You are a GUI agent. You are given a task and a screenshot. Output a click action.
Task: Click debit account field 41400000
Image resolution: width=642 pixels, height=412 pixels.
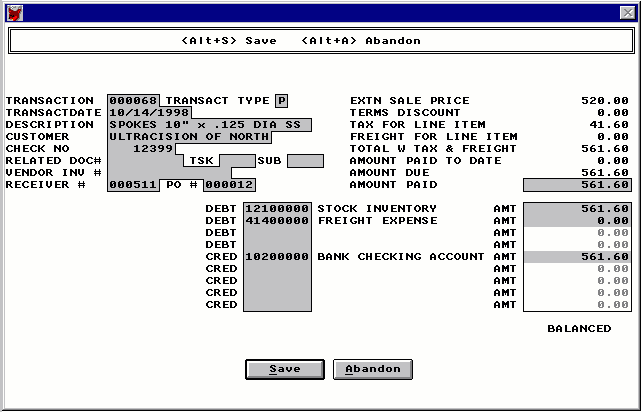coord(277,221)
